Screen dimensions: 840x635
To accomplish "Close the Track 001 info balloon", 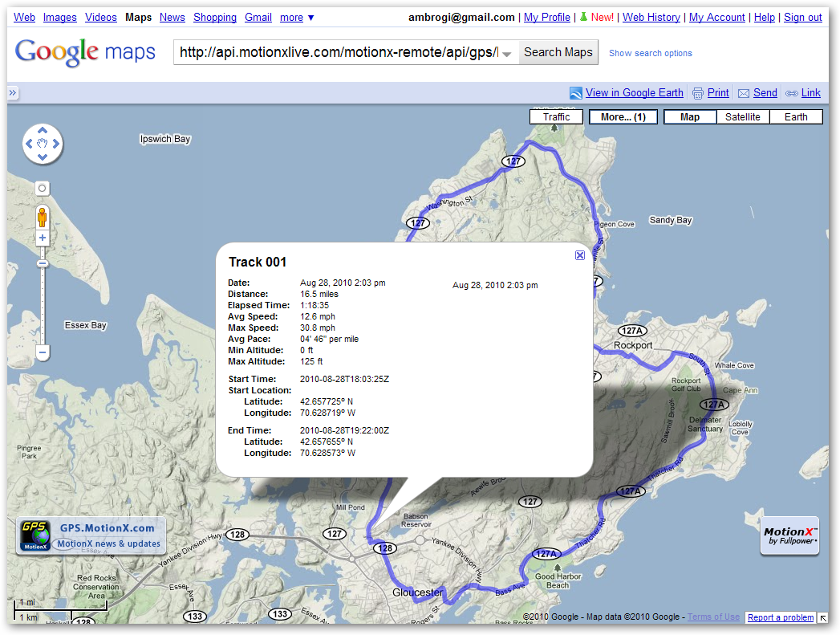I will click(579, 255).
